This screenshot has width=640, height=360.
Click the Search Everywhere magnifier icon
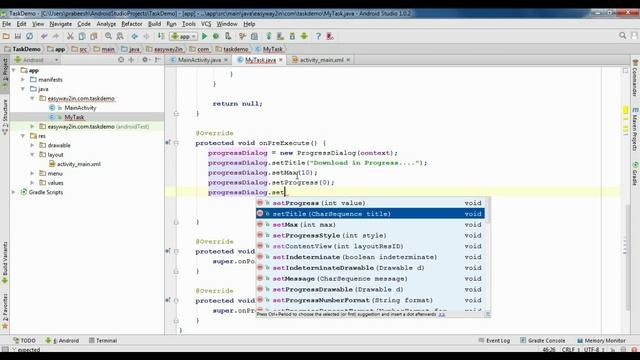tap(622, 36)
